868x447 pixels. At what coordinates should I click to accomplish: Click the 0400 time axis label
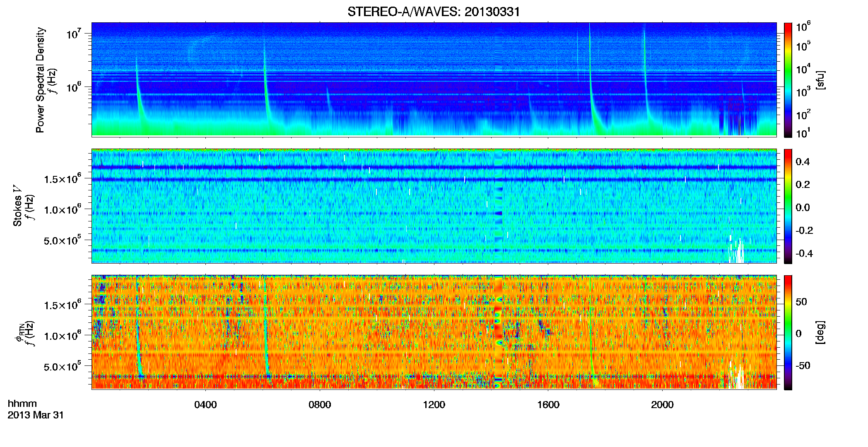click(x=205, y=405)
